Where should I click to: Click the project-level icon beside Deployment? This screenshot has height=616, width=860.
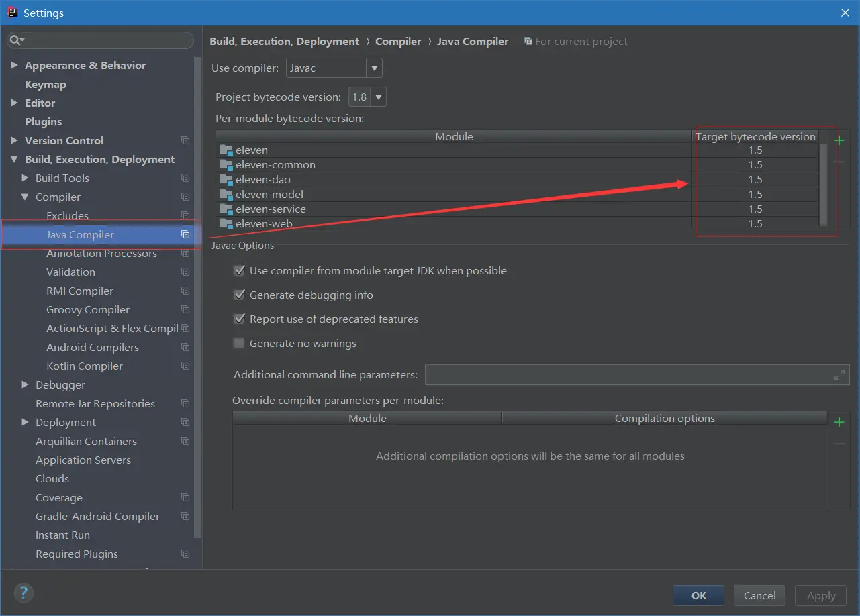click(185, 423)
